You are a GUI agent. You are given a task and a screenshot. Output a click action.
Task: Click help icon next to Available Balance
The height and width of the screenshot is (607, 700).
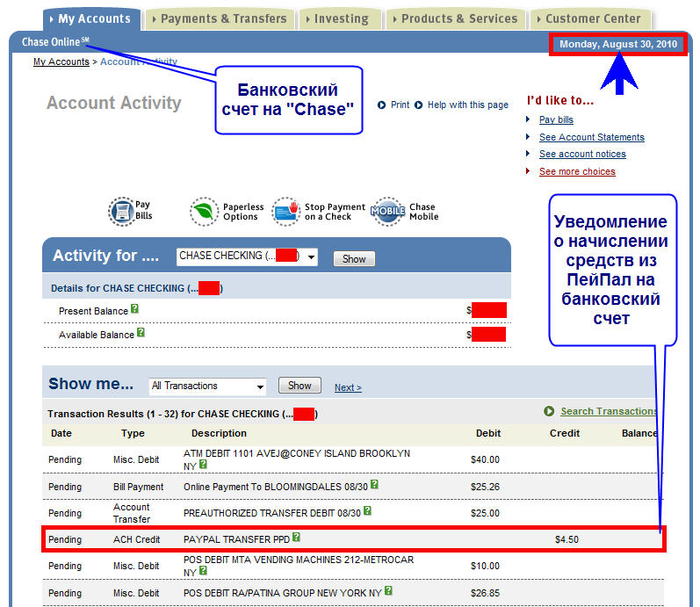141,332
